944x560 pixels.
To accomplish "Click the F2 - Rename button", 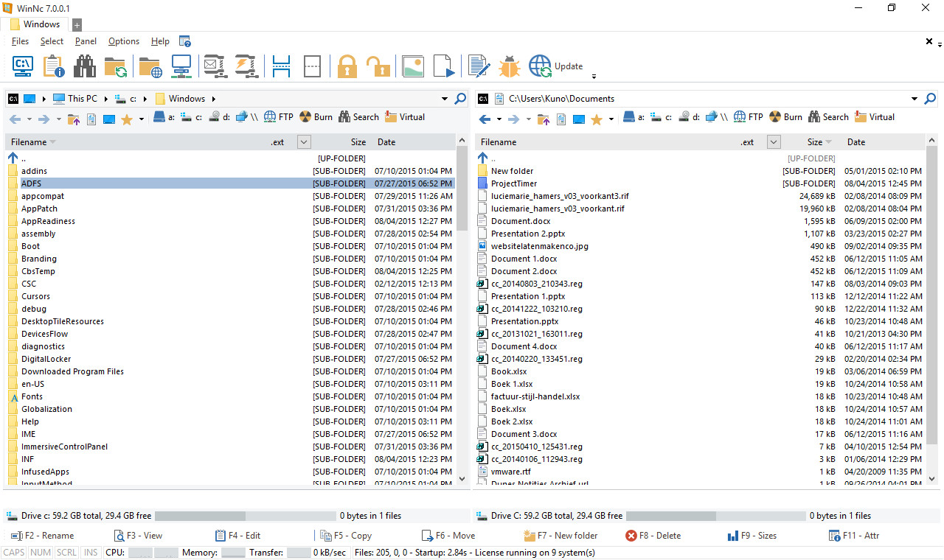I will (x=43, y=536).
